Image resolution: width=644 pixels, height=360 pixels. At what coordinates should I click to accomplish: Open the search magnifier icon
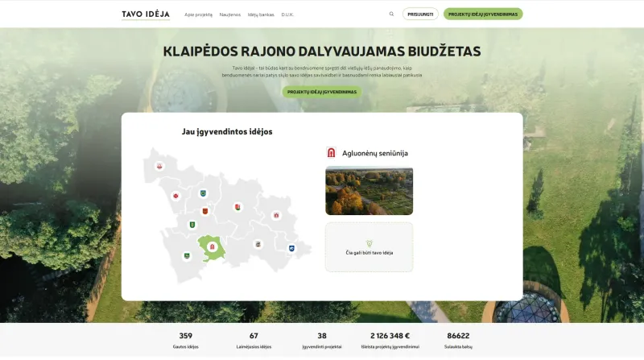pyautogui.click(x=391, y=14)
